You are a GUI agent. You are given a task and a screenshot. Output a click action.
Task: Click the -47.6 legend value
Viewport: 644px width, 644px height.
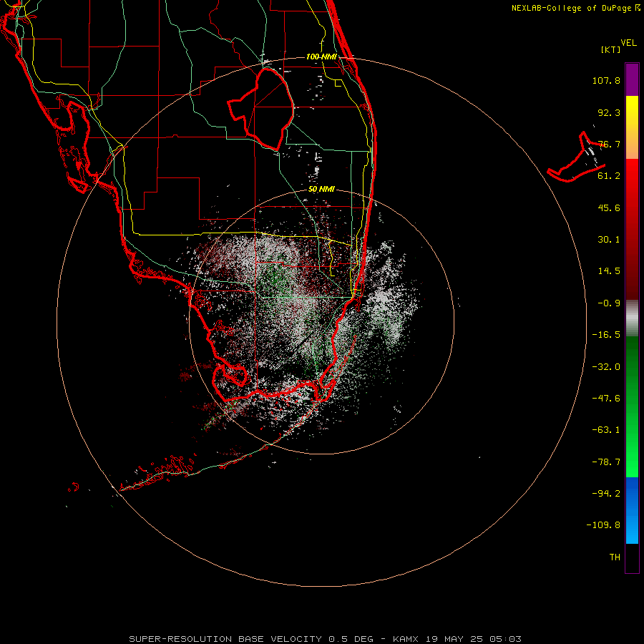pos(606,399)
